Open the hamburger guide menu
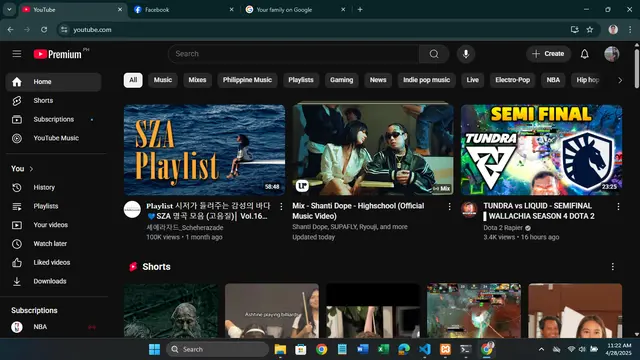 coord(17,54)
